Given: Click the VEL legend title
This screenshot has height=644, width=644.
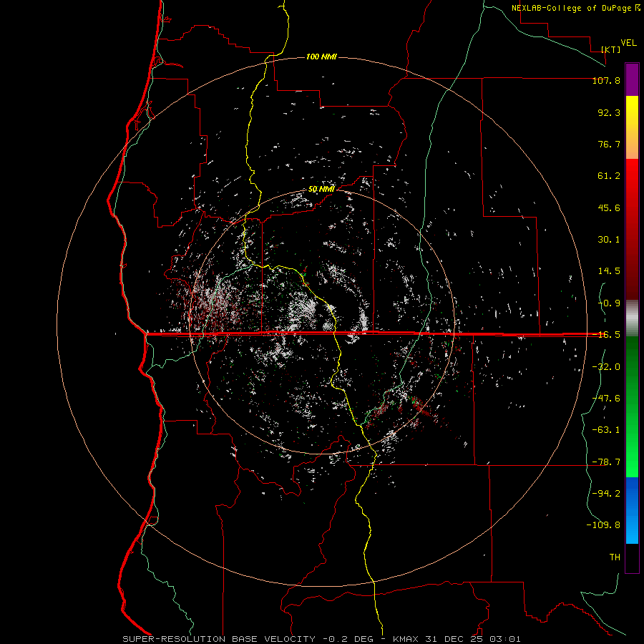Looking at the screenshot, I should coord(628,43).
